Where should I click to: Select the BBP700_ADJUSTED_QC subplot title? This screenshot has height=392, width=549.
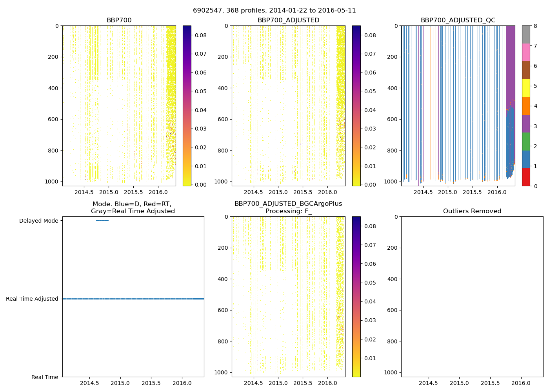coord(458,20)
